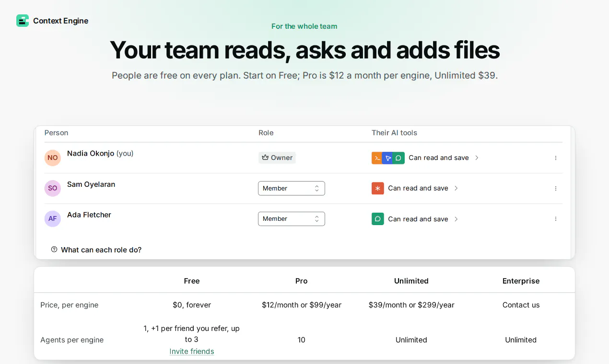
Task: Expand Ada's Can read and save chevron
Action: click(456, 219)
